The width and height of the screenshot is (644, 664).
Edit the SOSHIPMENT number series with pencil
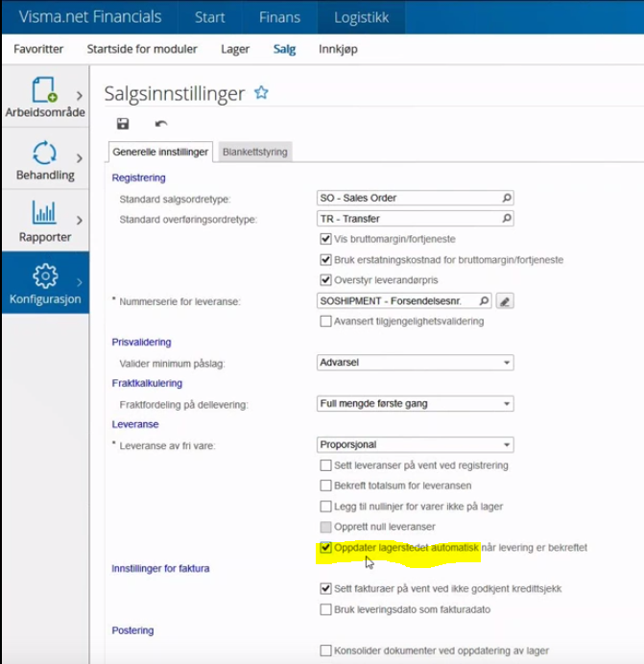(x=505, y=301)
